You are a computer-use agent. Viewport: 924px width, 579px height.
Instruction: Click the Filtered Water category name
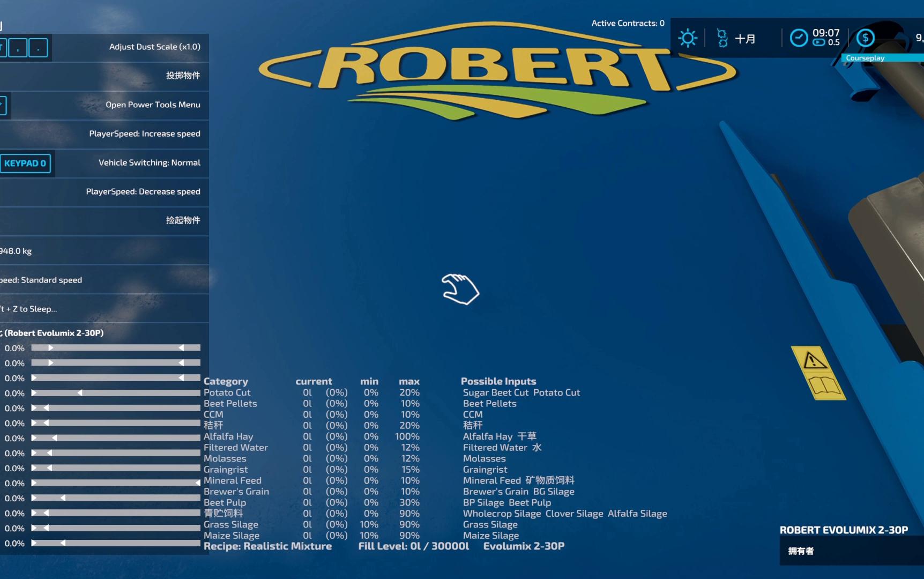pyautogui.click(x=235, y=447)
